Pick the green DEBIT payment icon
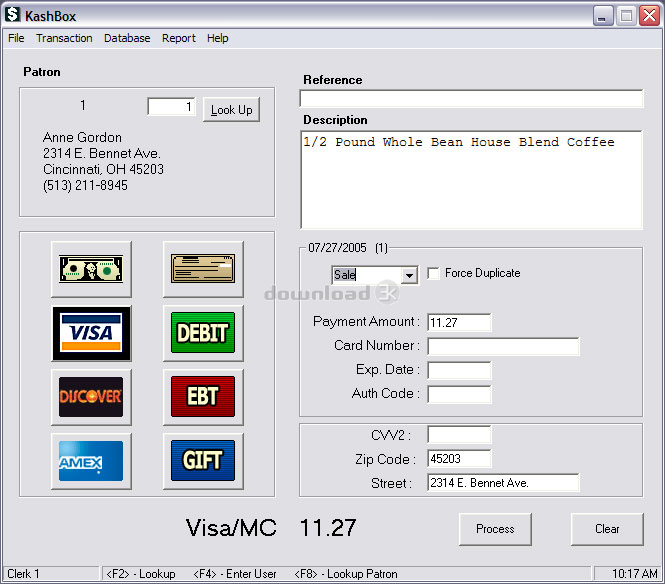The width and height of the screenshot is (665, 584). (x=203, y=333)
